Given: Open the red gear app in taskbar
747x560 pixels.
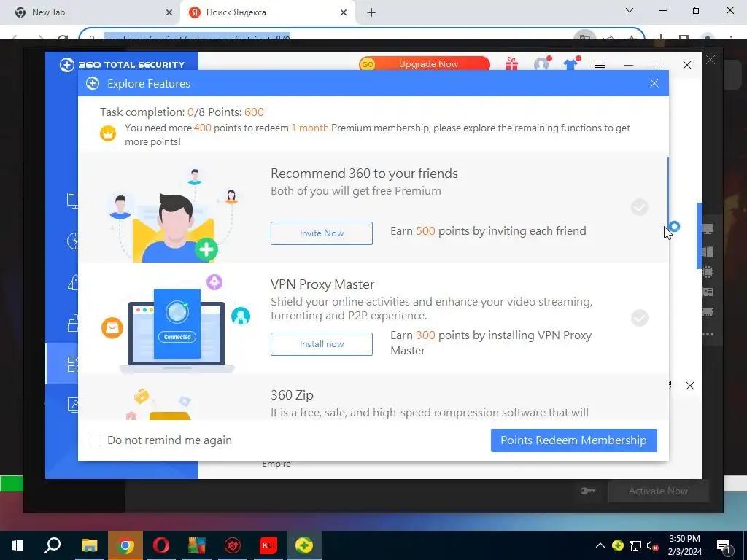Looking at the screenshot, I should point(233,545).
